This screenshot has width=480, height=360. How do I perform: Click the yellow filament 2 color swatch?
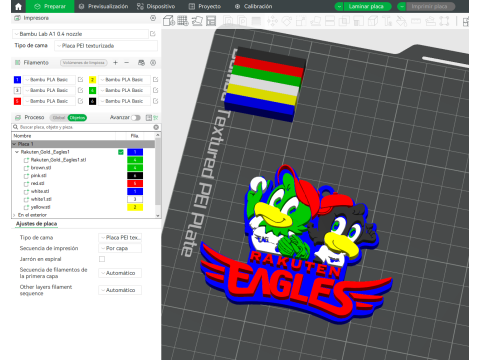[92, 79]
